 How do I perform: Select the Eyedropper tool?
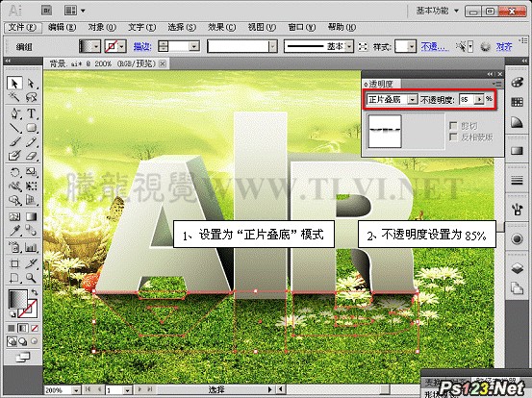pos(14,231)
